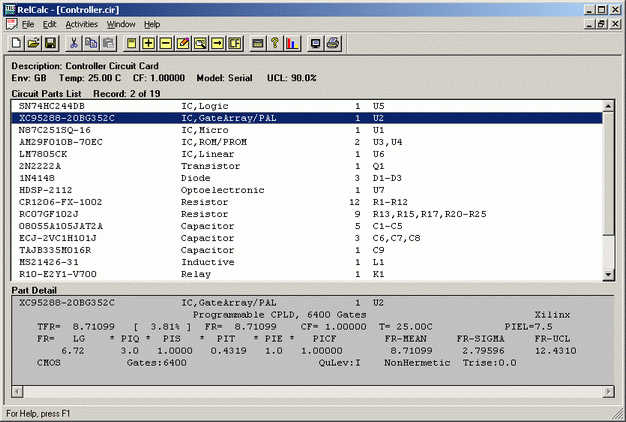Open the File menu
The width and height of the screenshot is (626, 422).
coord(27,23)
